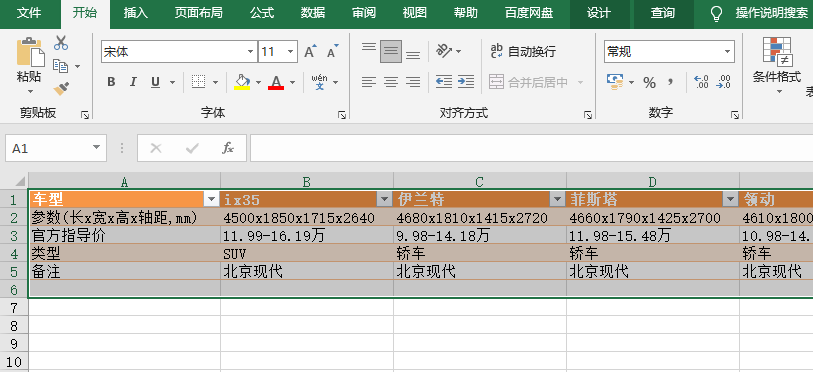
Task: Center text horizontally
Action: 391,82
